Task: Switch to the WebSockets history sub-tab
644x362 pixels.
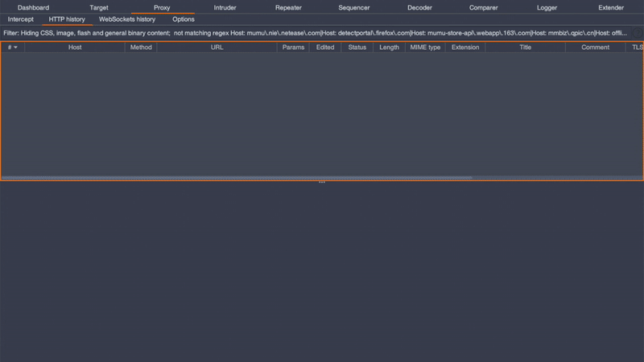Action: (127, 19)
